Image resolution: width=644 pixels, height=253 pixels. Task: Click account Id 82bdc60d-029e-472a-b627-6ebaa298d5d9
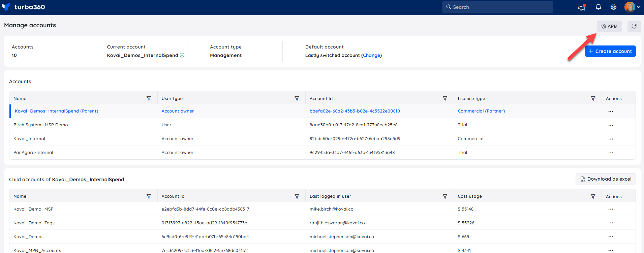(355, 139)
